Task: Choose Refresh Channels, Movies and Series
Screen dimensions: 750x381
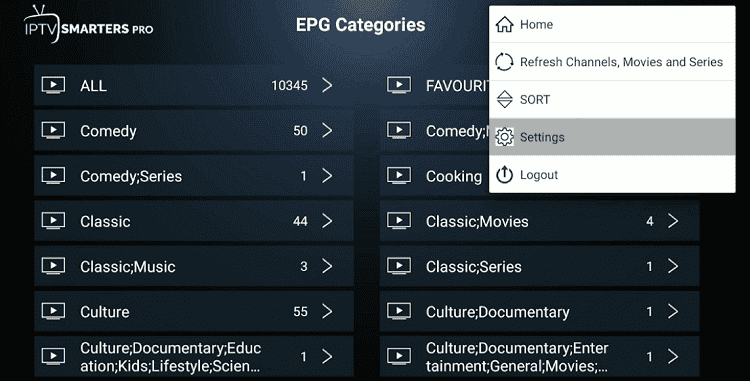Action: [x=612, y=62]
